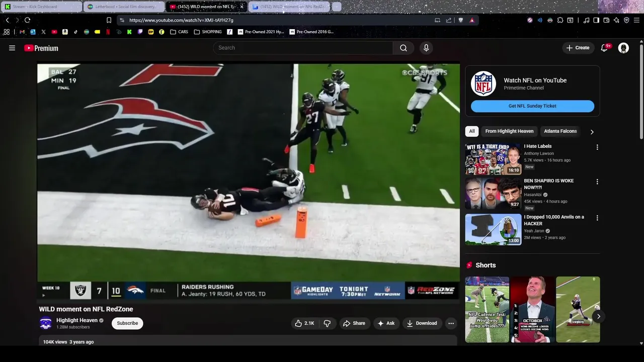Go back with browser back arrow
This screenshot has height=362, width=644.
7,20
